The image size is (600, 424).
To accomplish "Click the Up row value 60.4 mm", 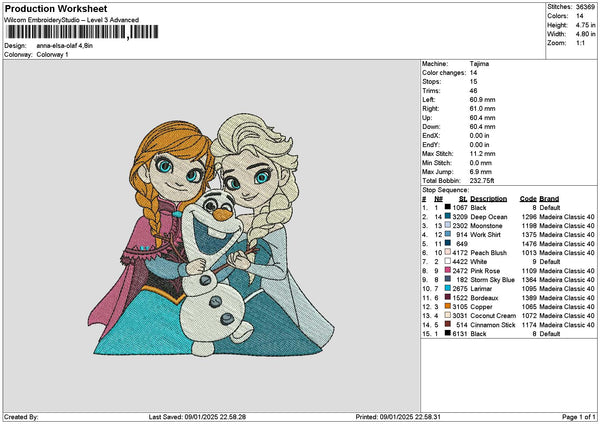I will pos(482,118).
